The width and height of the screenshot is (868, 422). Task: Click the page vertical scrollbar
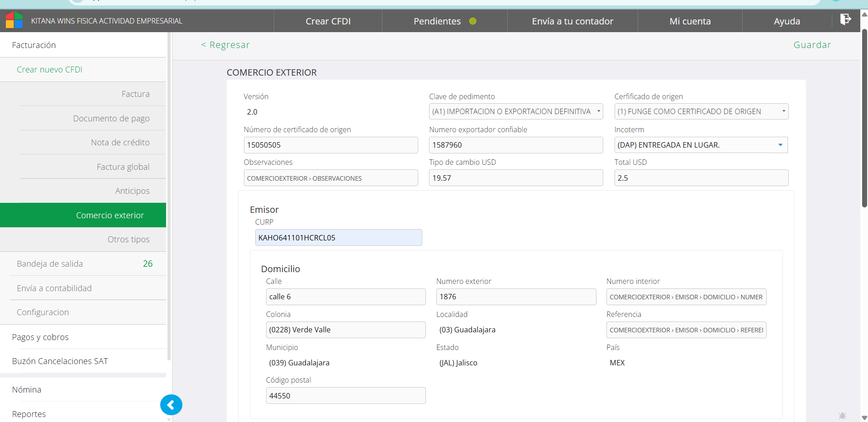tap(864, 118)
